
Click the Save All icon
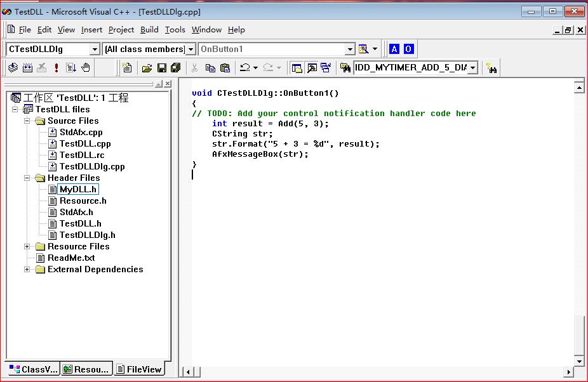tap(175, 68)
